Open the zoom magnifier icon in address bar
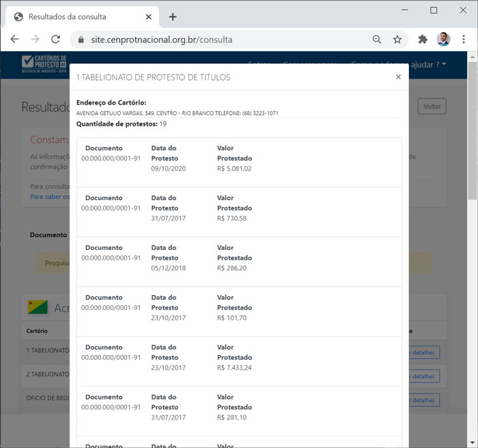The image size is (478, 448). tap(377, 39)
